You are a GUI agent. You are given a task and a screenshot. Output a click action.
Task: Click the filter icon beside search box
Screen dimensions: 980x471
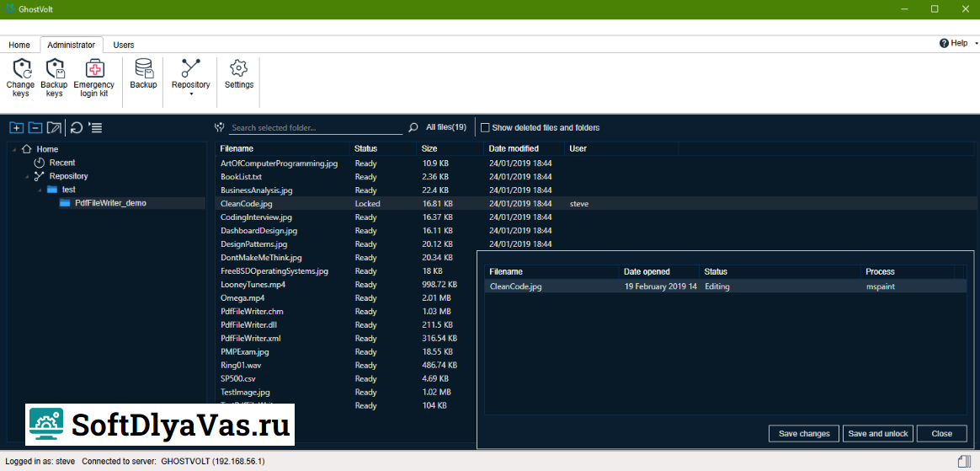click(219, 127)
